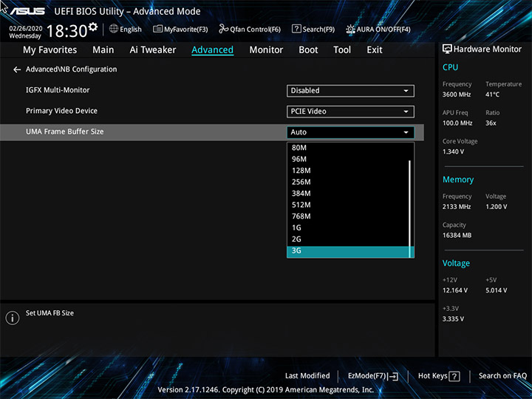
Task: Open the Tool tab
Action: pos(342,50)
